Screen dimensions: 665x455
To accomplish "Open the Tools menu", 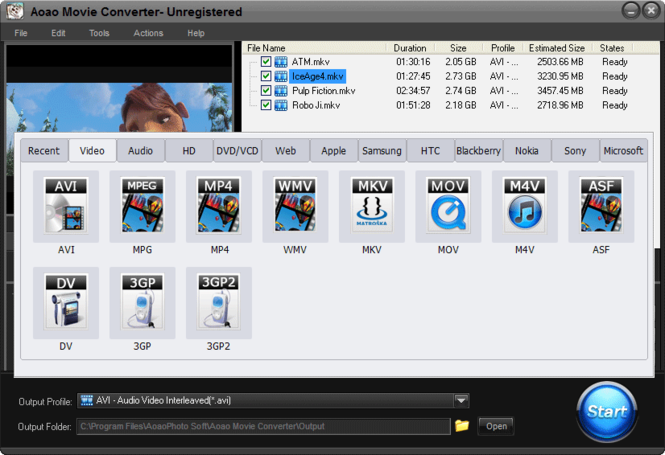I will [99, 33].
